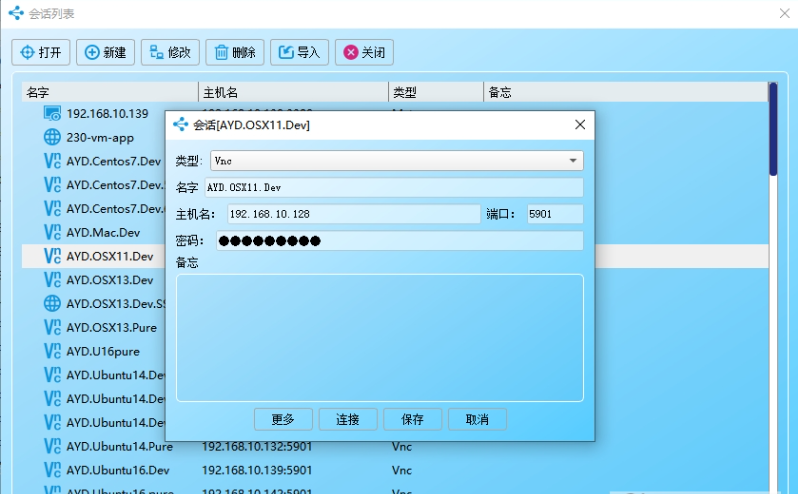Select the AYD.OSX13.Dev session name
The height and width of the screenshot is (494, 798).
(110, 280)
